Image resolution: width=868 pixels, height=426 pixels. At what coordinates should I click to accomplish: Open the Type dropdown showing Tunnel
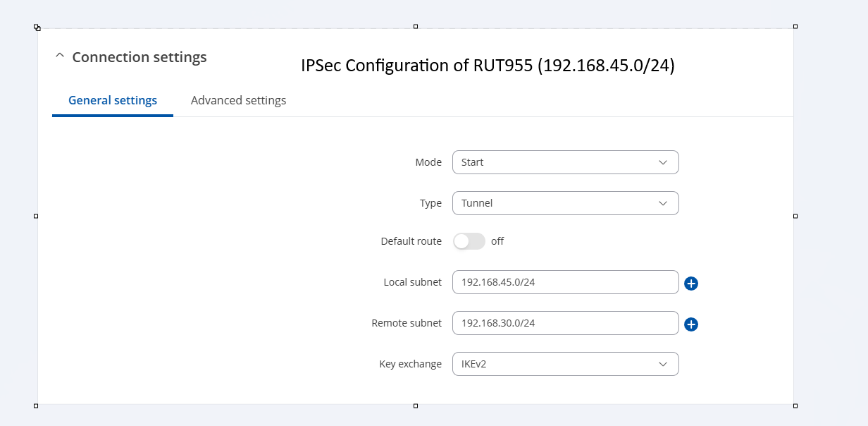(565, 203)
